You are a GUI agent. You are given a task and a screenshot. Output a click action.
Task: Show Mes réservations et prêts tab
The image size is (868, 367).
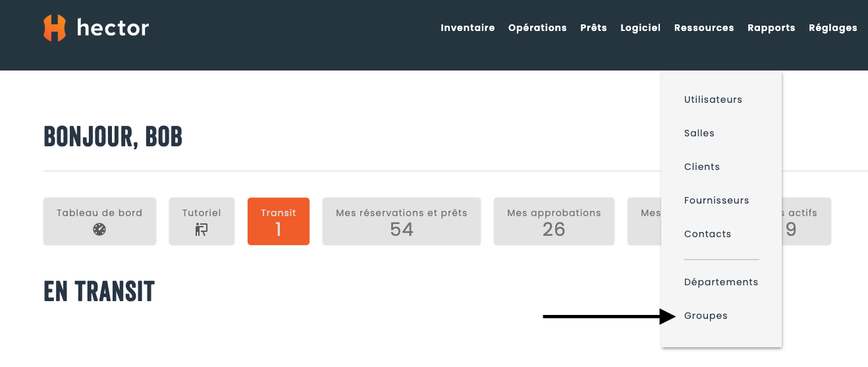(x=402, y=221)
